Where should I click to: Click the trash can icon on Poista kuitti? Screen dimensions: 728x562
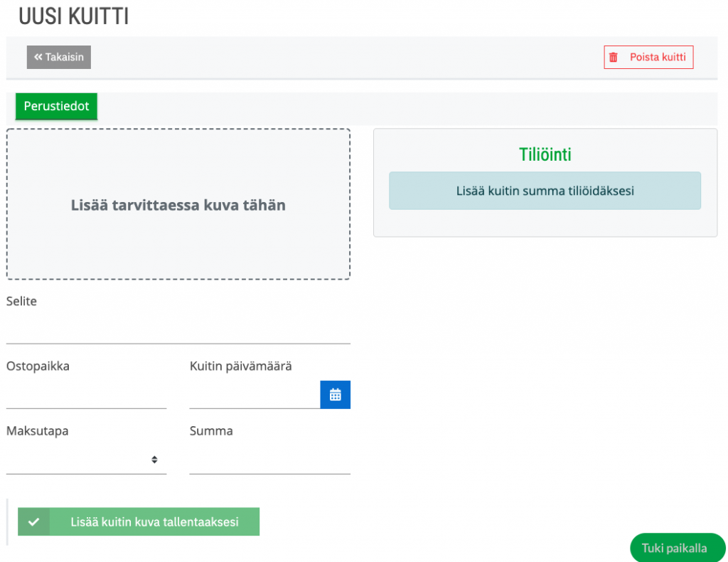pos(614,57)
